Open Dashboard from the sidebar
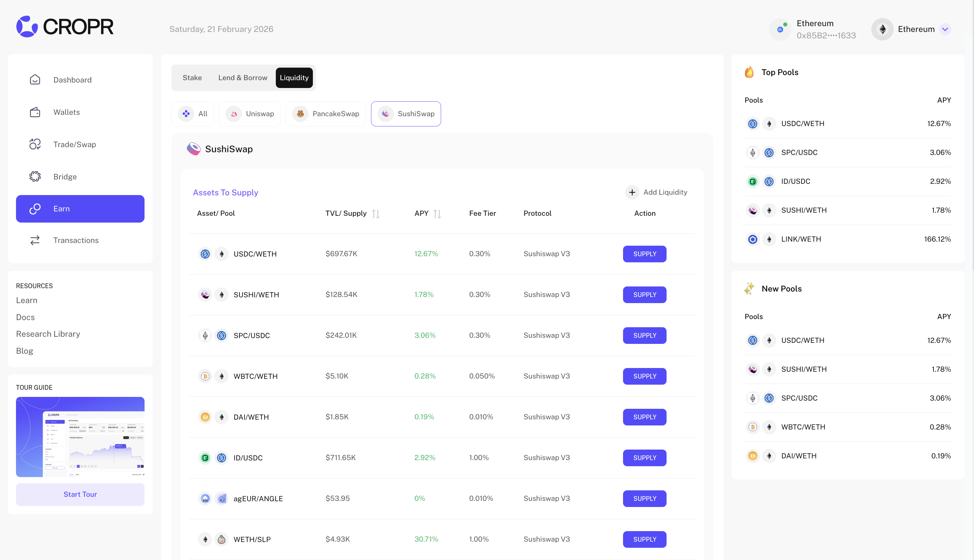 [80, 80]
